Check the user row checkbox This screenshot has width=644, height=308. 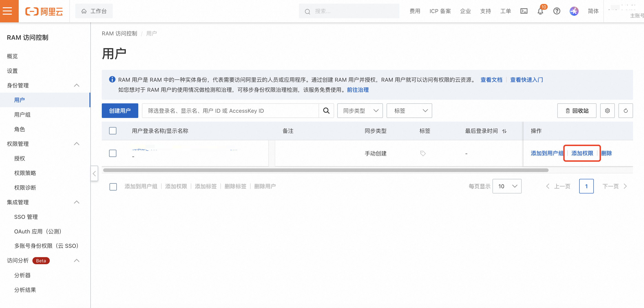(113, 153)
